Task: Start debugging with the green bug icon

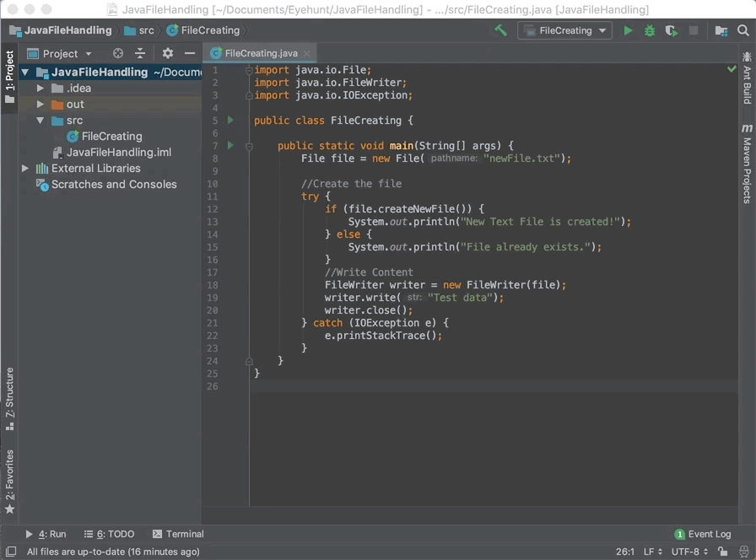Action: click(x=650, y=30)
